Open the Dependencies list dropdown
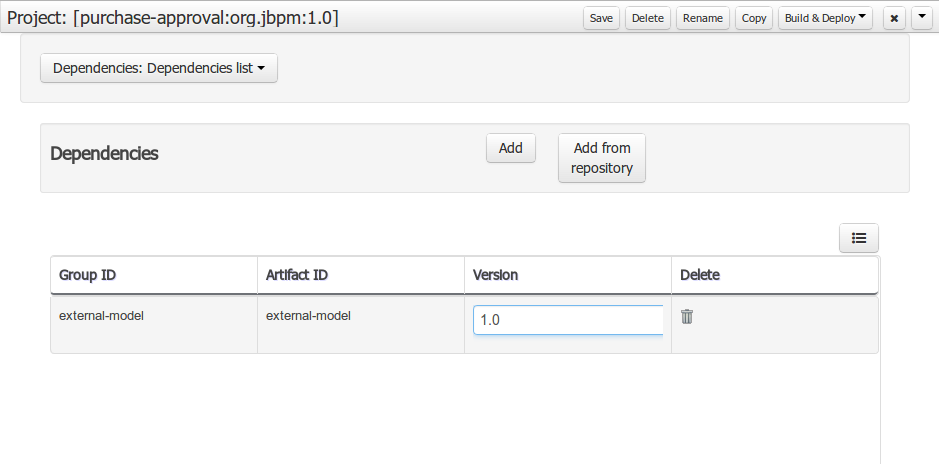Viewport: 939px width, 464px height. coord(159,69)
